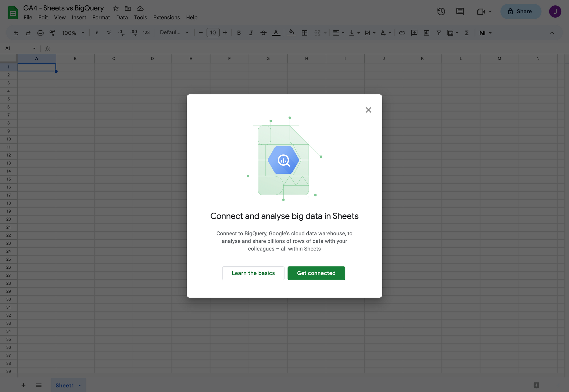Open horizontal align dropdown
Image resolution: width=569 pixels, height=392 pixels.
(x=339, y=33)
